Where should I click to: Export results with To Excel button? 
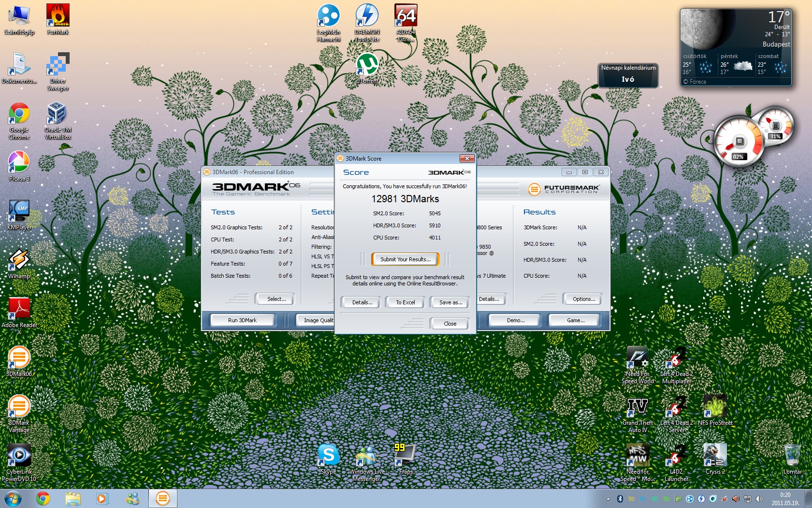(x=406, y=302)
